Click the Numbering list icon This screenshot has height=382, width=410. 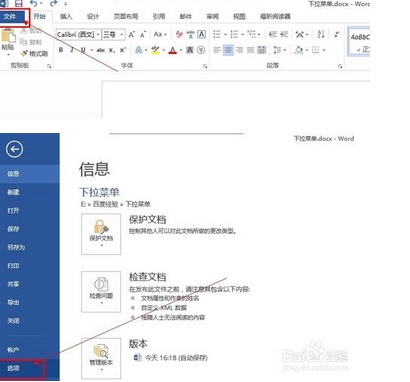tap(235, 34)
